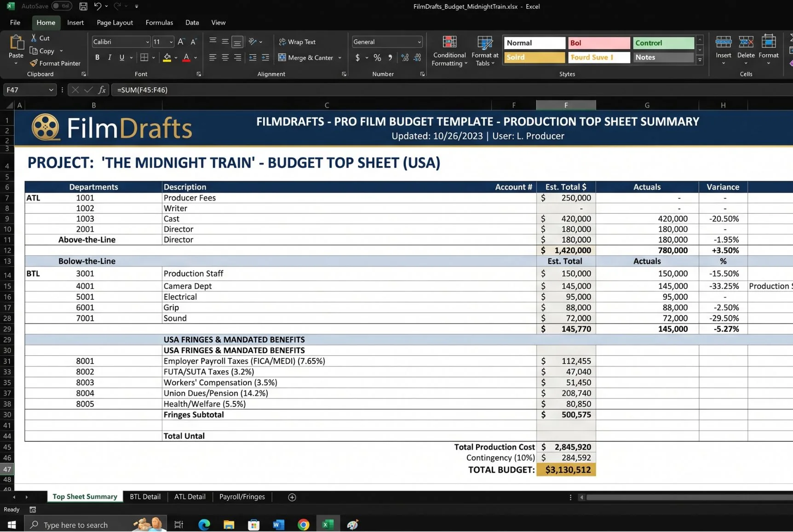
Task: Toggle Wrap Text
Action: 297,42
